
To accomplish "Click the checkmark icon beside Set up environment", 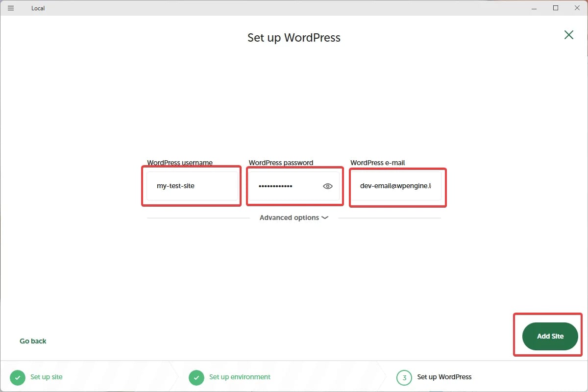I will pyautogui.click(x=196, y=377).
